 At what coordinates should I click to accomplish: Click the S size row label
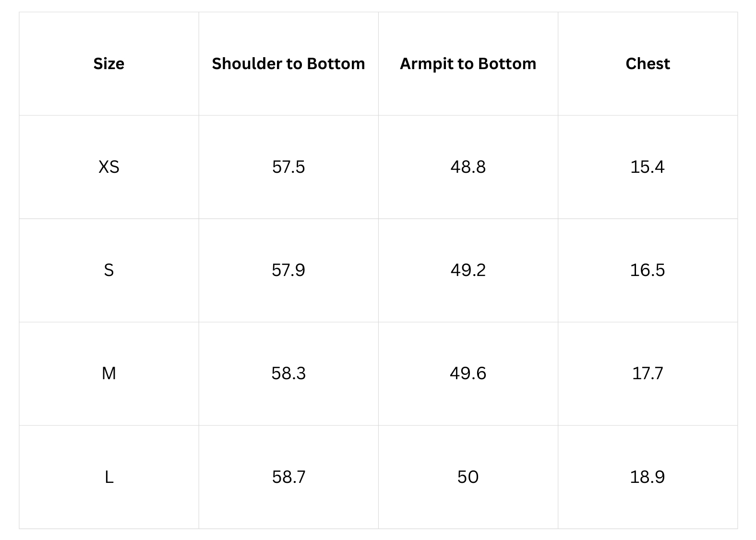point(109,270)
